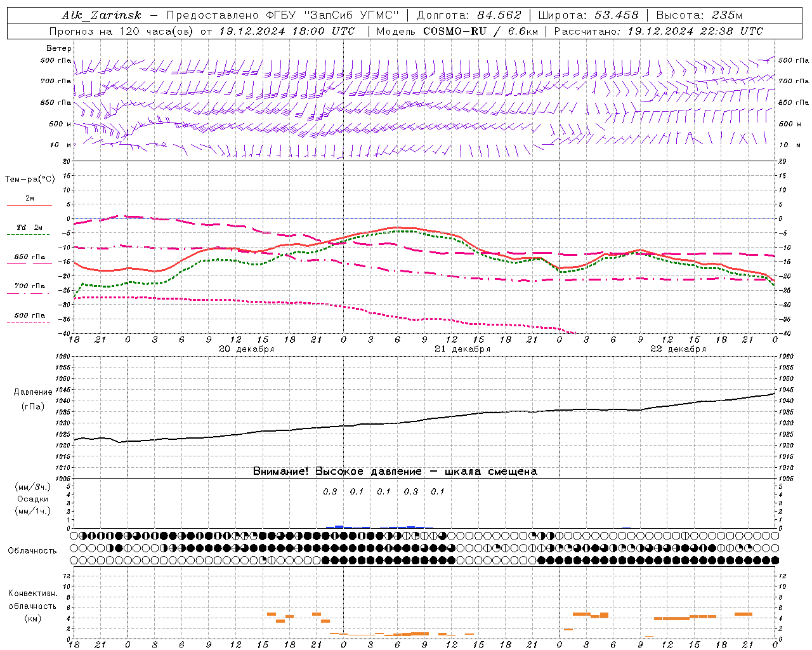Click the 22 декабря date label
Viewport: 812px width, 650px height.
click(678, 349)
